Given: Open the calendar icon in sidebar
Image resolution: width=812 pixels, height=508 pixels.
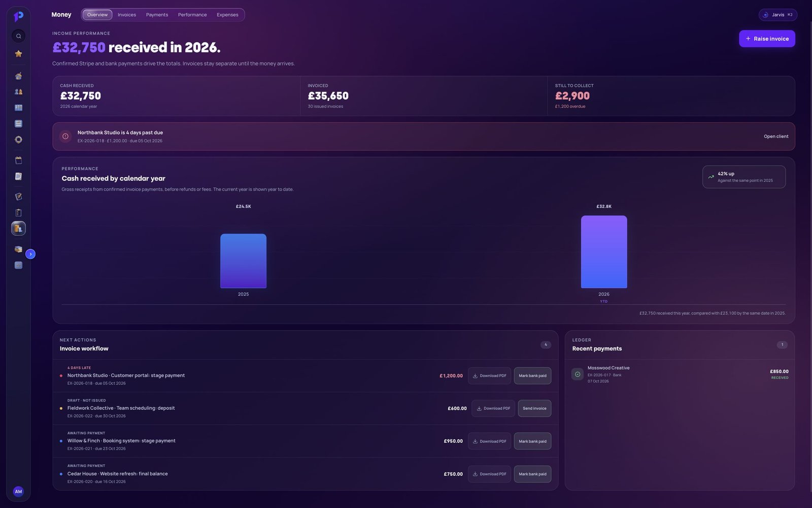Looking at the screenshot, I should coord(18,161).
